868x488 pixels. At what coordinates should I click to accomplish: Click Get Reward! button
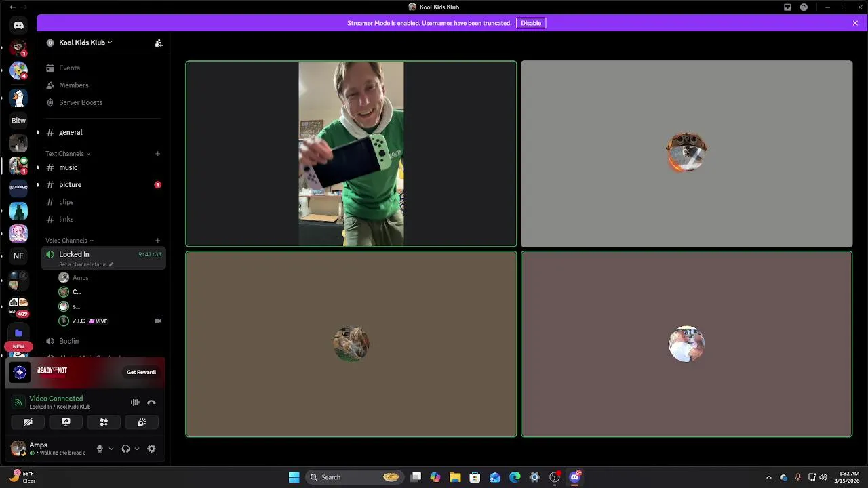[x=141, y=372]
